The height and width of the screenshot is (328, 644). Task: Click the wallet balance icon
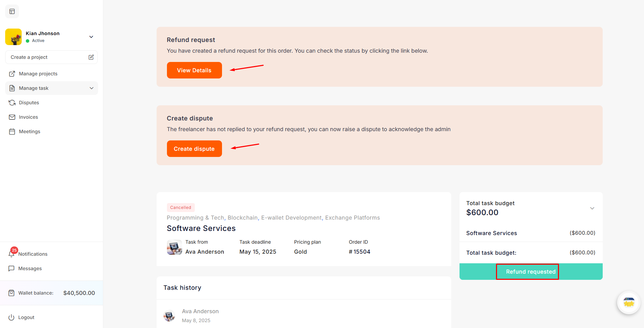[11, 293]
